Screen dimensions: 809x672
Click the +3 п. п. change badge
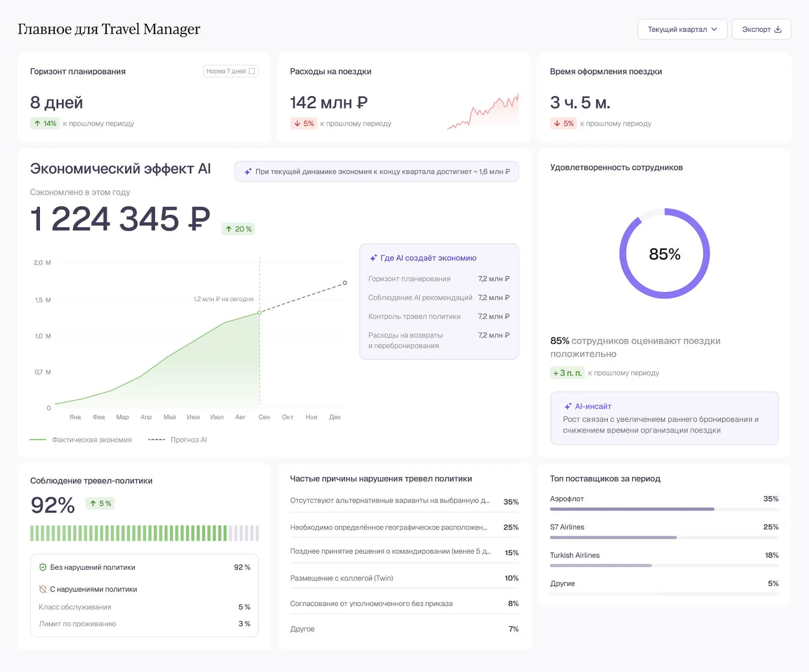567,373
